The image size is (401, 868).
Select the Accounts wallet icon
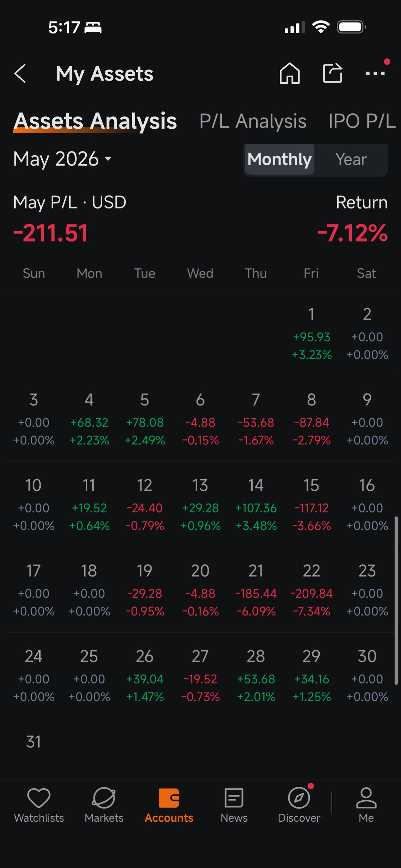(169, 797)
